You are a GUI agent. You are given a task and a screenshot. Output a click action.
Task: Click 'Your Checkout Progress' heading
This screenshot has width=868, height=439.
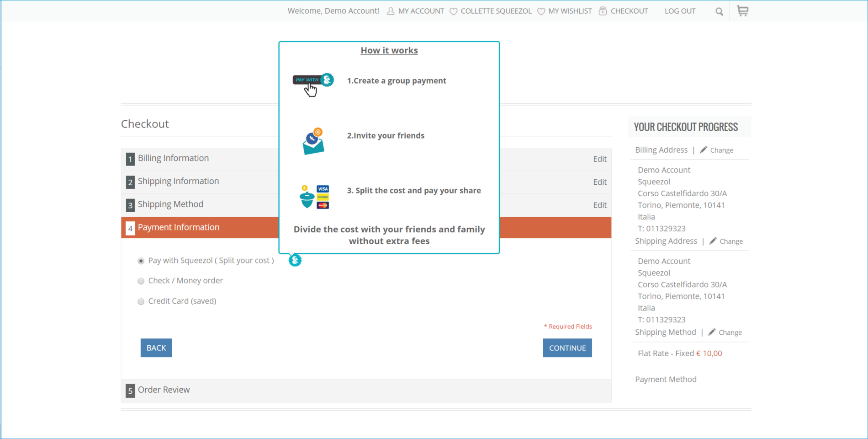pyautogui.click(x=686, y=127)
